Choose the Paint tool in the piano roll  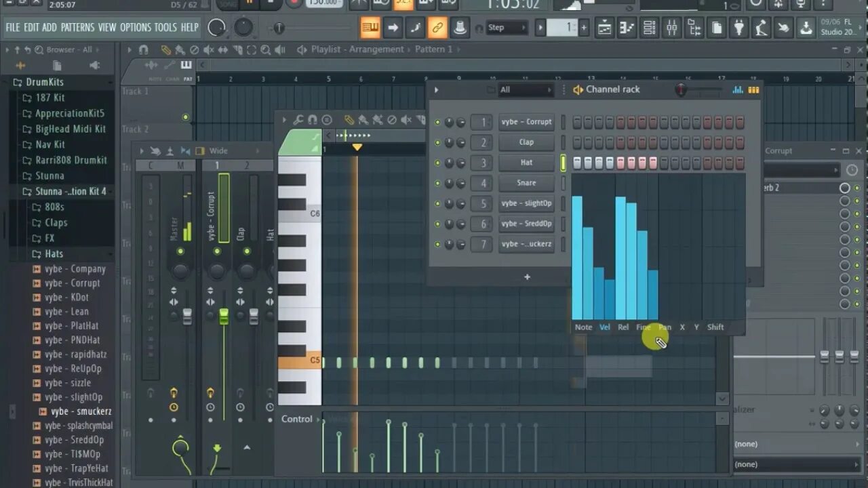pyautogui.click(x=363, y=119)
